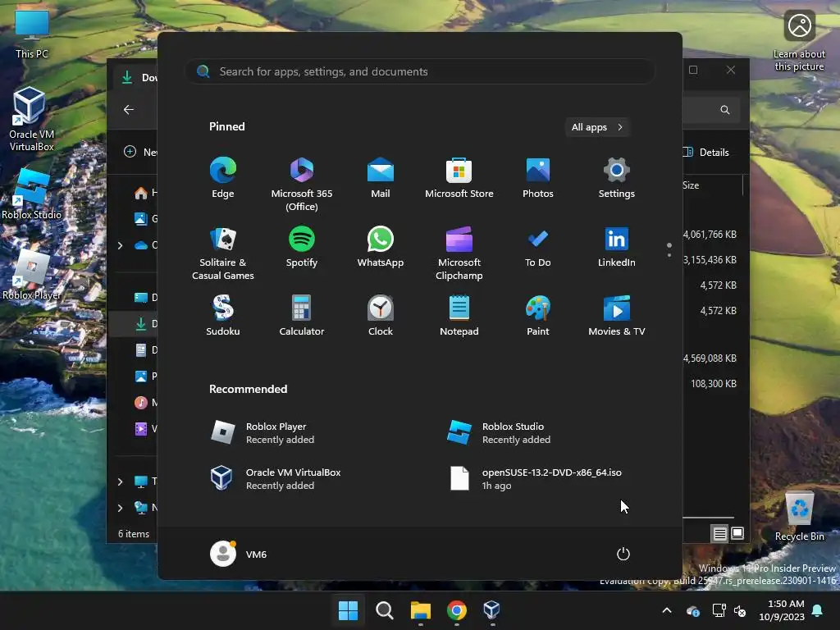Click the OneDrive tray icon
The height and width of the screenshot is (630, 840).
692,610
